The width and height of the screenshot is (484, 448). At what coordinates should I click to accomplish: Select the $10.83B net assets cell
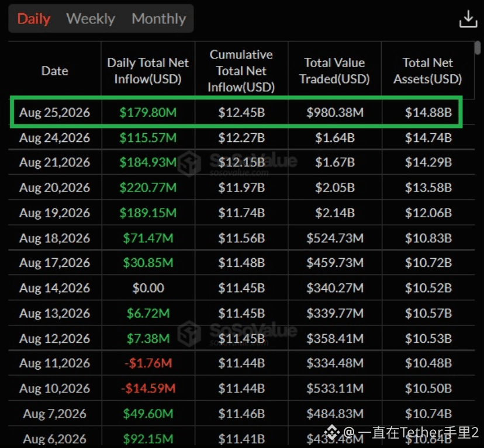tap(428, 238)
